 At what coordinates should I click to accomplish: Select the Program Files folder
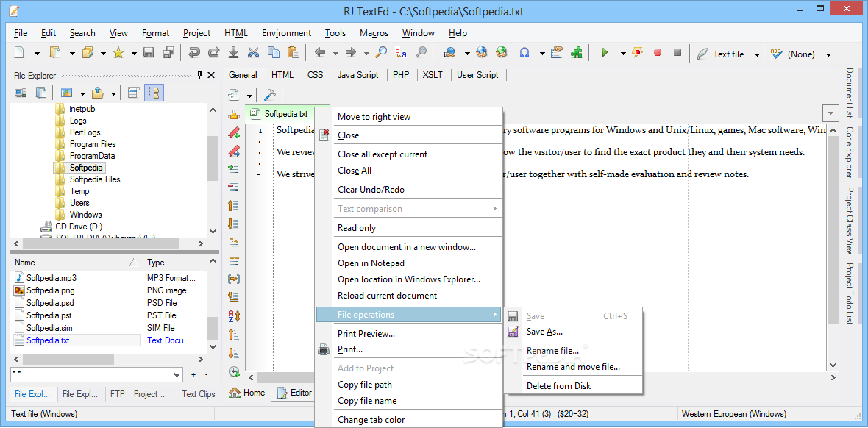tap(93, 144)
